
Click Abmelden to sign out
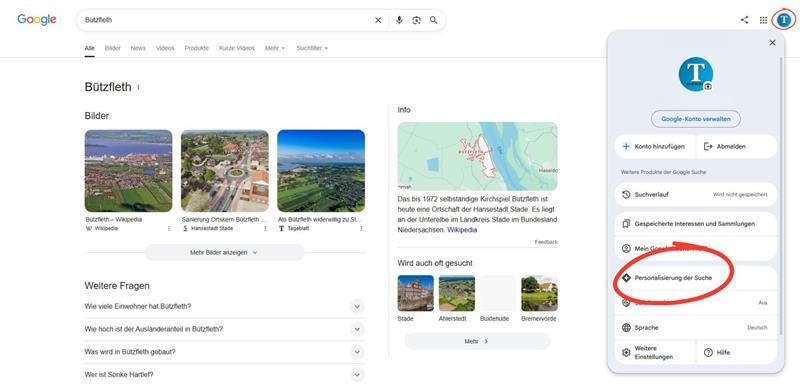tap(737, 146)
